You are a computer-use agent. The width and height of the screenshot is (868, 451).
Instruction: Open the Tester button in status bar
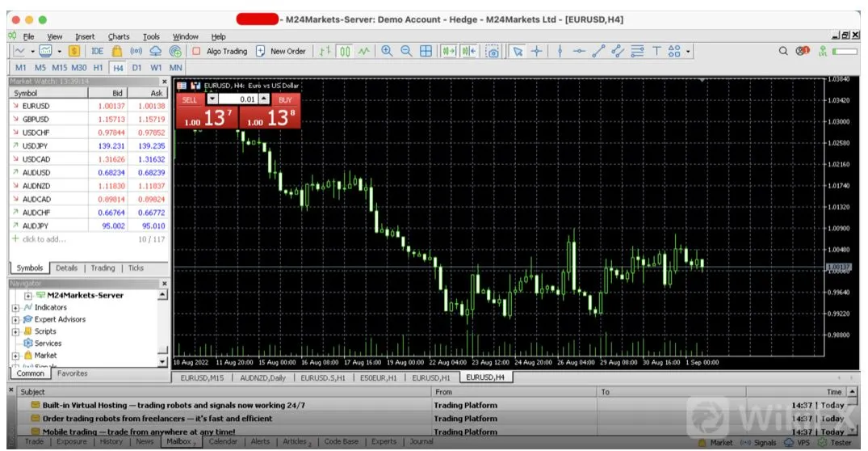pyautogui.click(x=835, y=443)
